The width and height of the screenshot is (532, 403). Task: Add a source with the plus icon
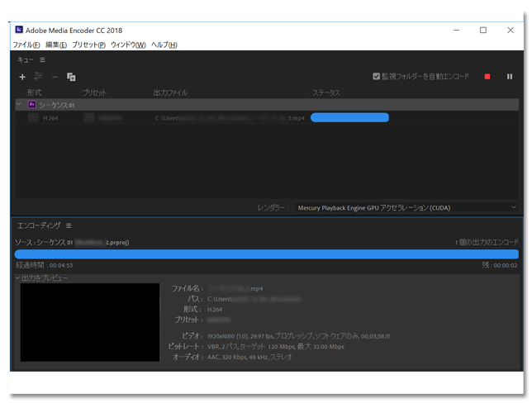pyautogui.click(x=22, y=77)
